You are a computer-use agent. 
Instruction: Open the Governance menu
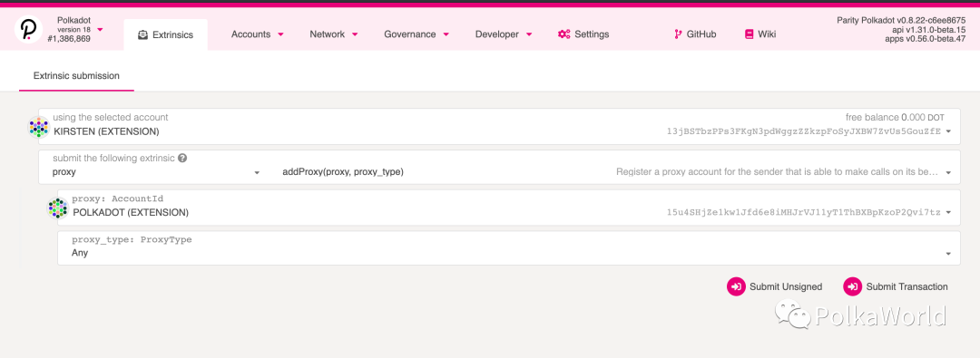pos(416,34)
